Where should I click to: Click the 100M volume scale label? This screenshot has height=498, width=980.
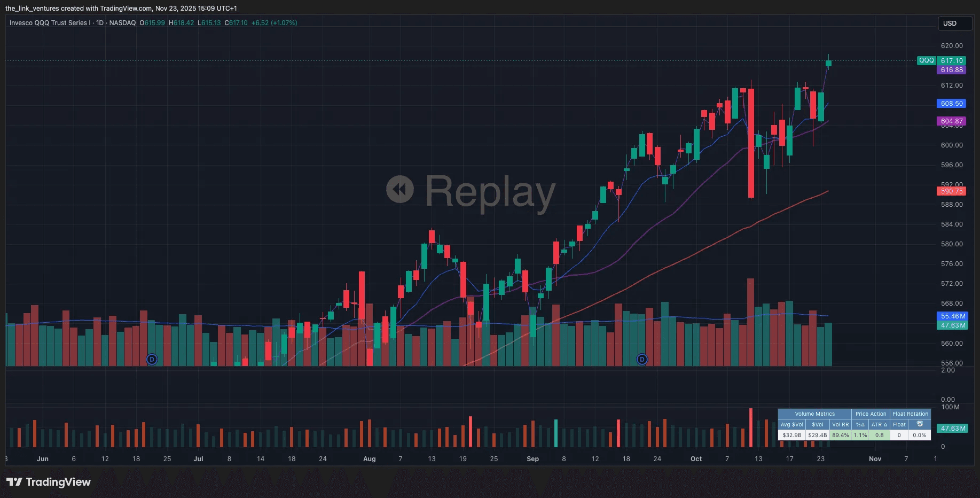click(x=951, y=407)
